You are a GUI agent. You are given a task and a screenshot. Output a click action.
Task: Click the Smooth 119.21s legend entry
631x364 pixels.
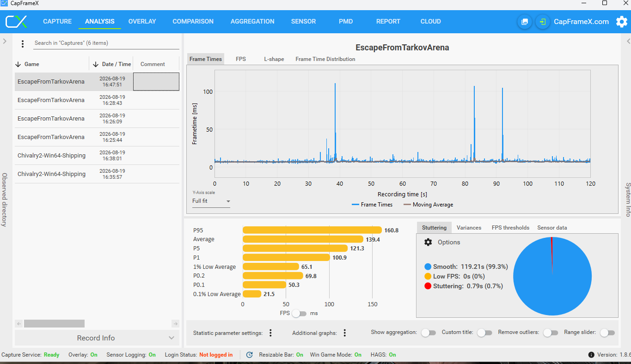point(466,267)
